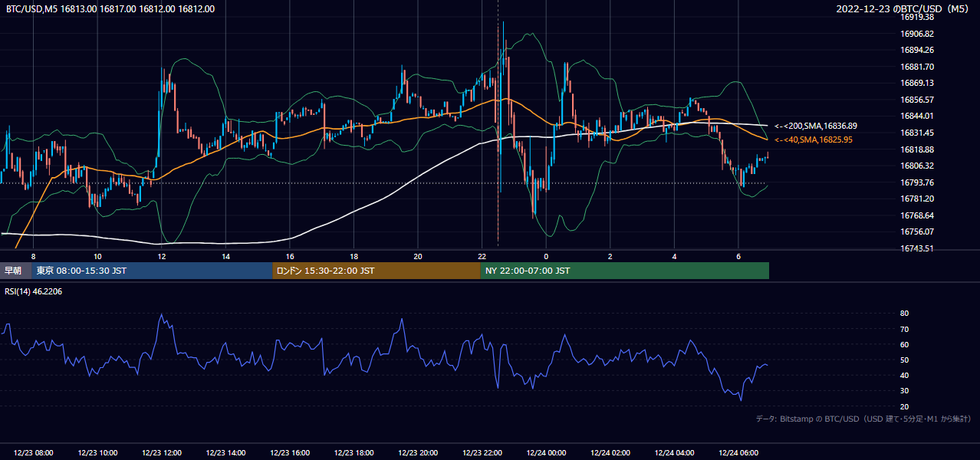Viewport: 980px width, 460px height.
Task: Click the 12/23 22:00 date label
Action: (482, 453)
